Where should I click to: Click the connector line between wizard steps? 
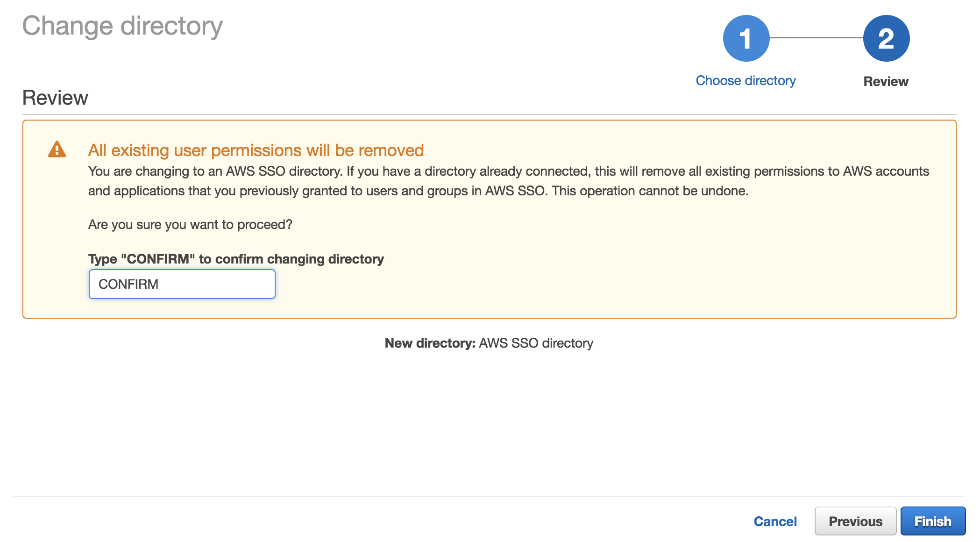pyautogui.click(x=816, y=38)
